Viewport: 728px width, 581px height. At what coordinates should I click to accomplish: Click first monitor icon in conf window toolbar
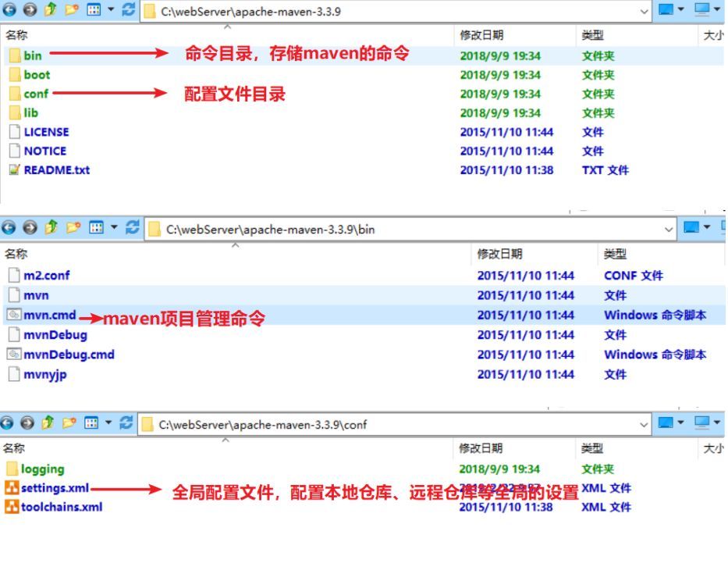pyautogui.click(x=666, y=422)
